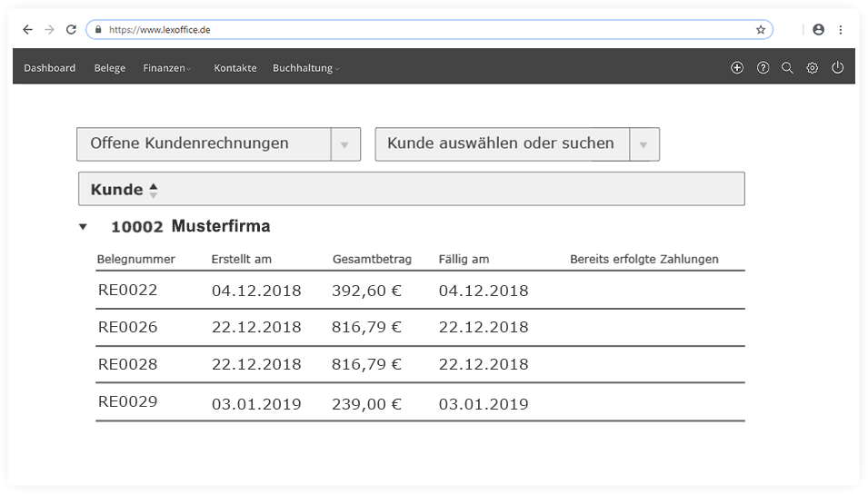This screenshot has height=494, width=868.
Task: Open the help question mark icon
Action: pyautogui.click(x=763, y=68)
